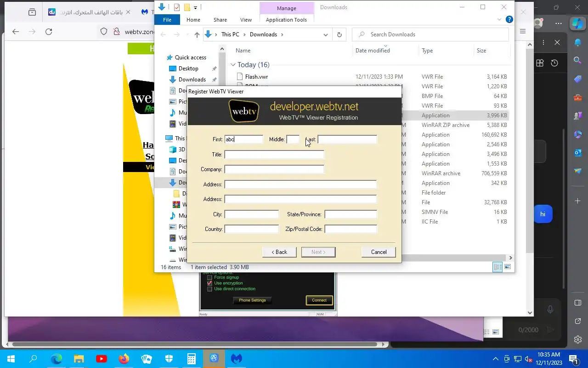This screenshot has width=588, height=368.
Task: Cancel the WebTV Viewer registration
Action: pos(379,252)
